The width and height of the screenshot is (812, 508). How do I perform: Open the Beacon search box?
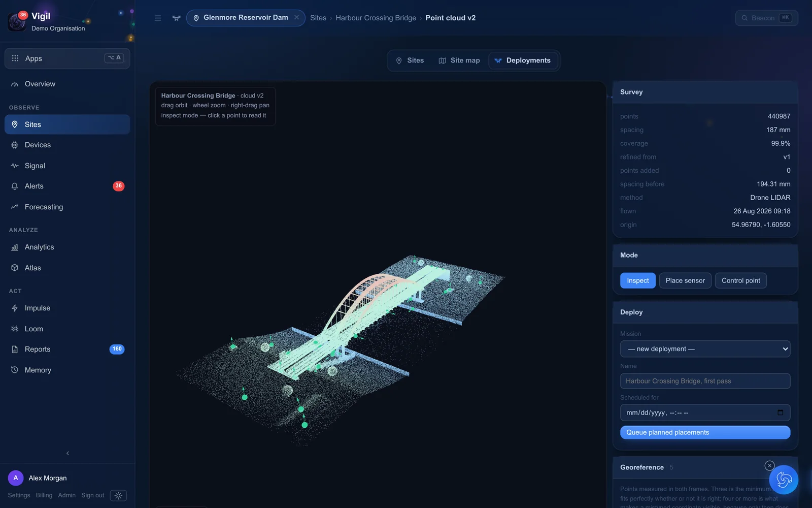[x=766, y=18]
